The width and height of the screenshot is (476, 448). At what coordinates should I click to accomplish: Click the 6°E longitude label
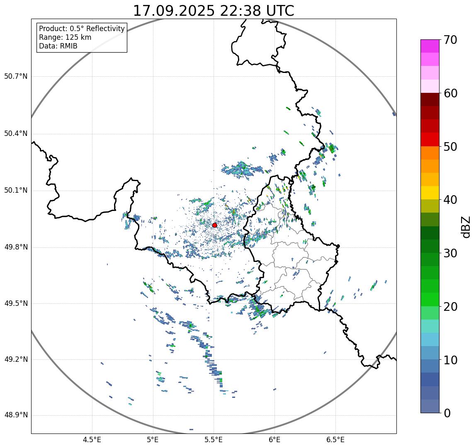click(x=275, y=440)
